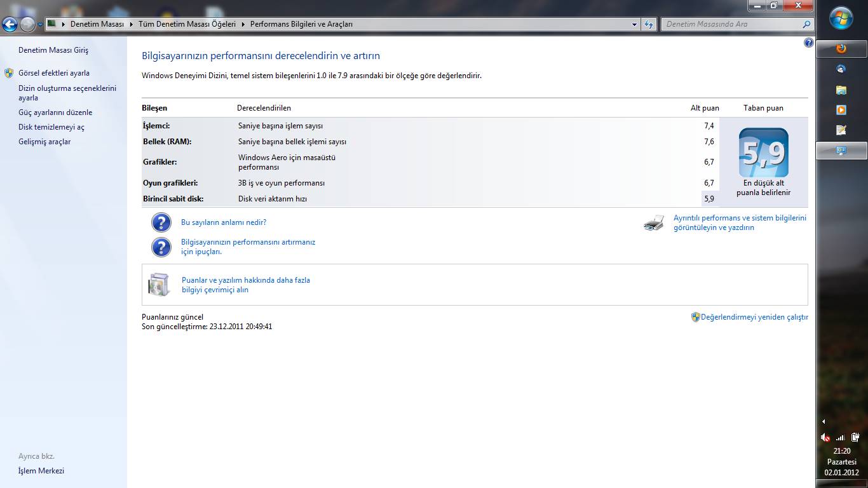Launch Windows Media Player from taskbar
868x488 pixels.
coord(841,110)
